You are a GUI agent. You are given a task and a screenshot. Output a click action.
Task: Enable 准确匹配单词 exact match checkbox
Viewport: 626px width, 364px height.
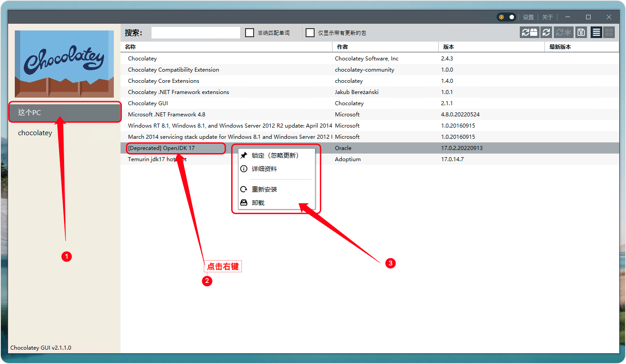[x=250, y=33]
